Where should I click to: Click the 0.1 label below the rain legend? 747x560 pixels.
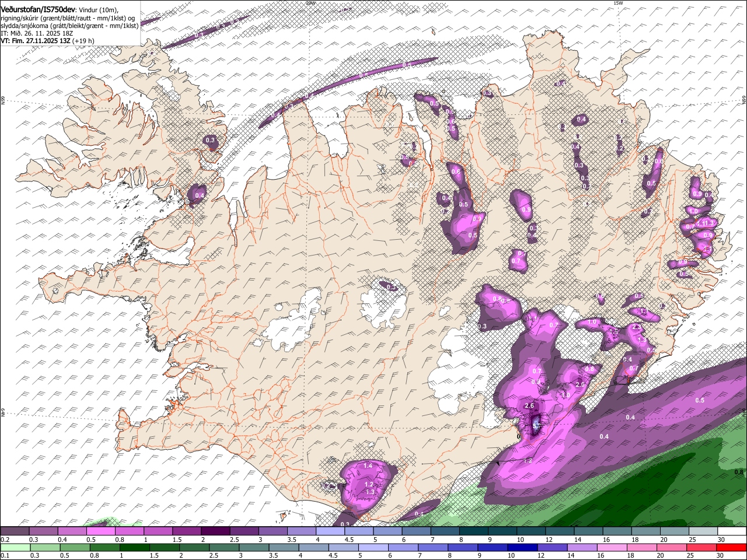click(x=5, y=556)
